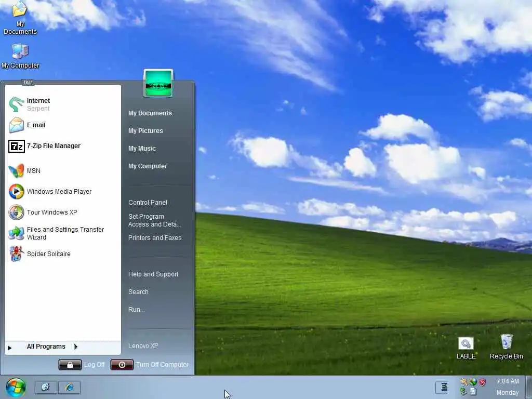The width and height of the screenshot is (532, 399).
Task: Click the Start orb on the taskbar
Action: [16, 388]
